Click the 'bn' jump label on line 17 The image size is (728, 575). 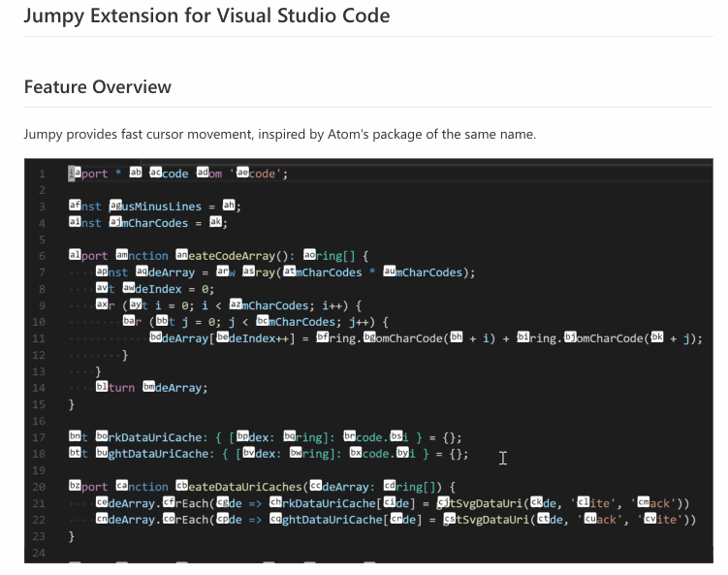pyautogui.click(x=76, y=437)
